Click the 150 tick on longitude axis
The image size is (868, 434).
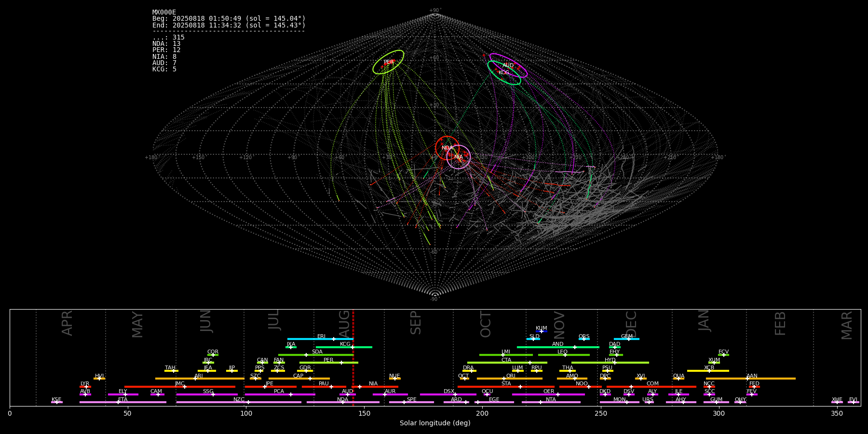tap(364, 413)
